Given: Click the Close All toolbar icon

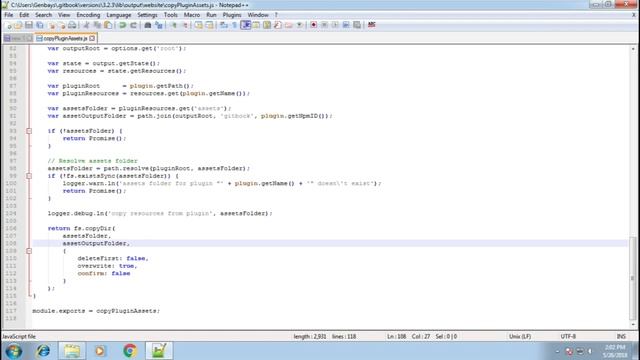Looking at the screenshot, I should coord(61,25).
